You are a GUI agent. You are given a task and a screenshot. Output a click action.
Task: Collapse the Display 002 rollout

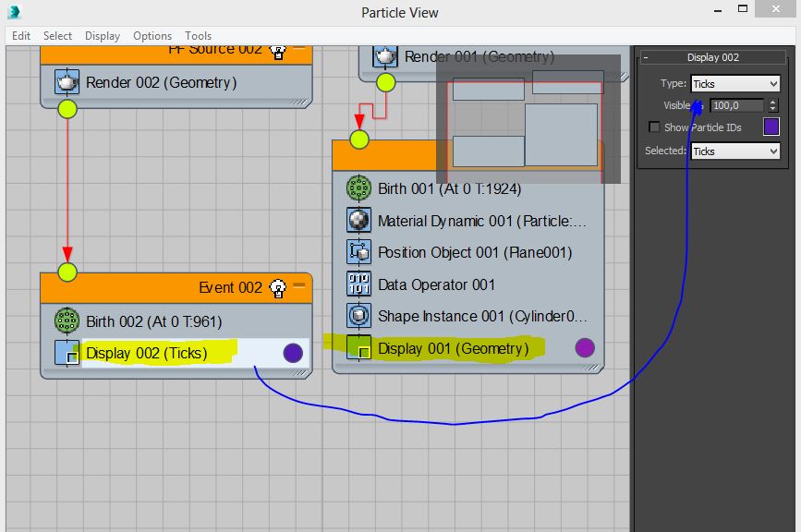(x=646, y=57)
